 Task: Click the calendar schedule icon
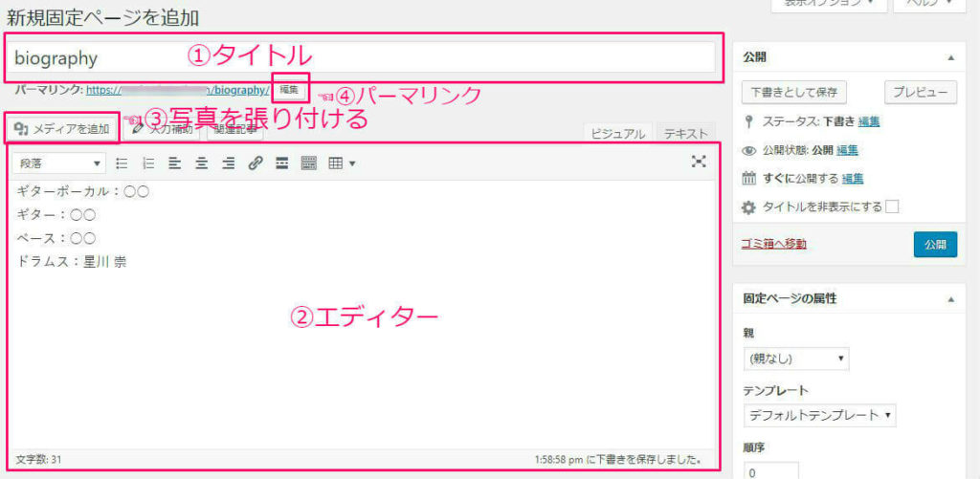[748, 179]
